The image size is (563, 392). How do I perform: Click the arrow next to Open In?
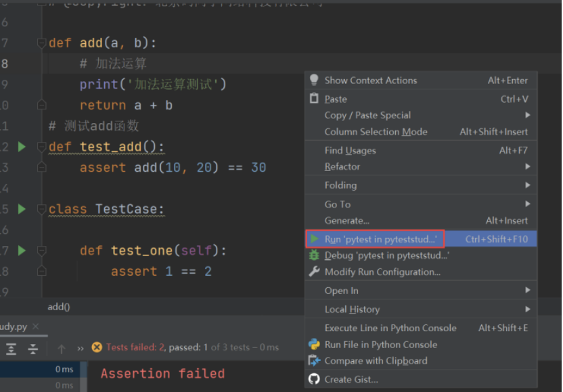click(x=527, y=290)
